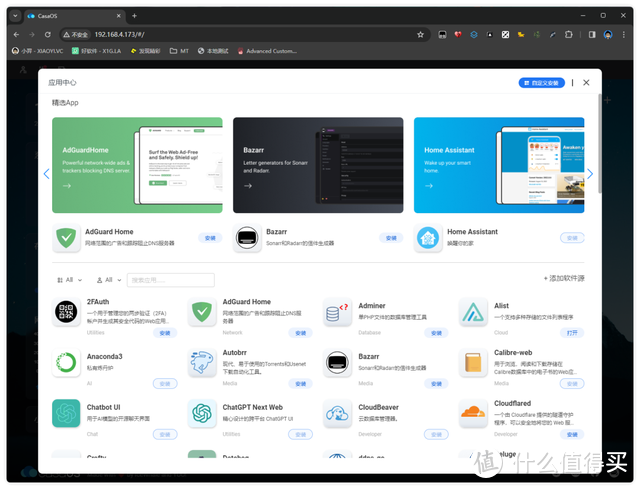Close the App Center dialog
Screen dimensions: 640x489
[x=586, y=82]
